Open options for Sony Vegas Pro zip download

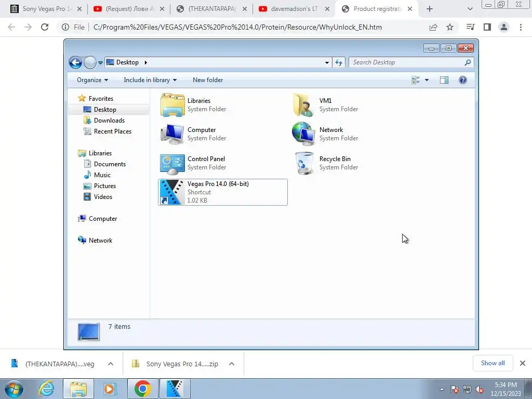232,364
